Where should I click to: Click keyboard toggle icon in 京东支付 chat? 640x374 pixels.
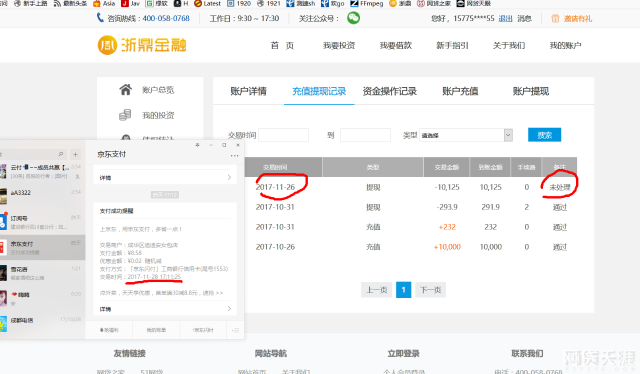(x=236, y=330)
